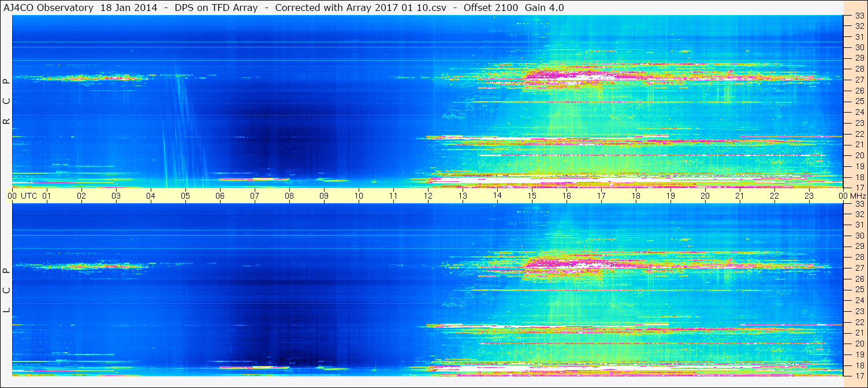Click the 33 MHz tick label of the LCP panel
The height and width of the screenshot is (388, 868).
[x=859, y=203]
